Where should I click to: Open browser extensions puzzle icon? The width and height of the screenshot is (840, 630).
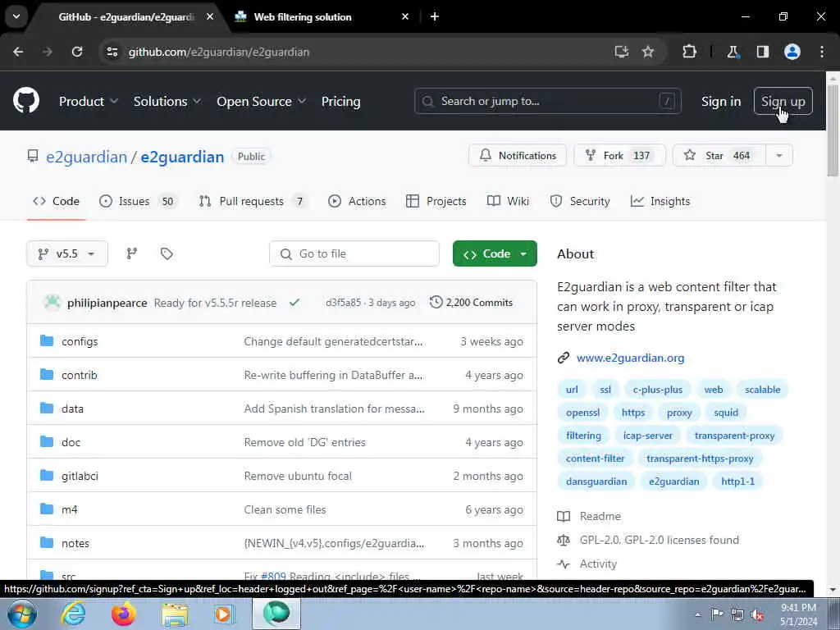[689, 52]
